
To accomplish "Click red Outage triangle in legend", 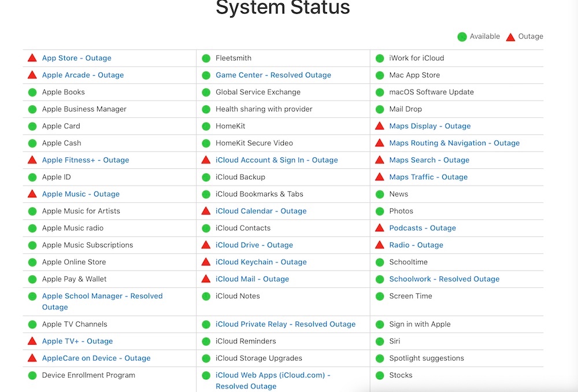I will [510, 36].
